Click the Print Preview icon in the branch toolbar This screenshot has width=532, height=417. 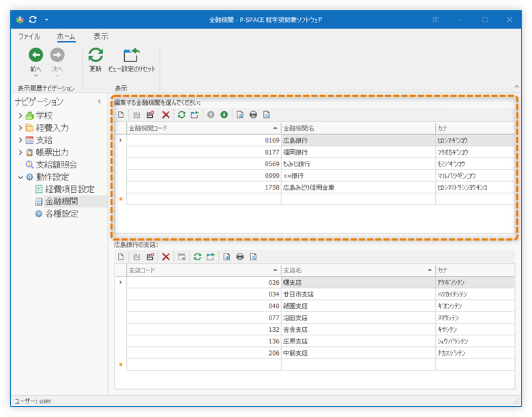tap(254, 257)
